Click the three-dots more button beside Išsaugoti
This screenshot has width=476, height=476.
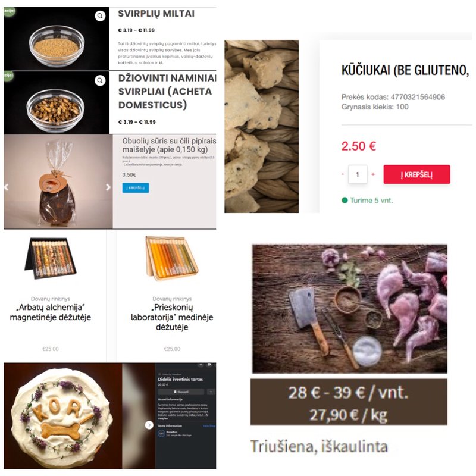click(x=211, y=392)
